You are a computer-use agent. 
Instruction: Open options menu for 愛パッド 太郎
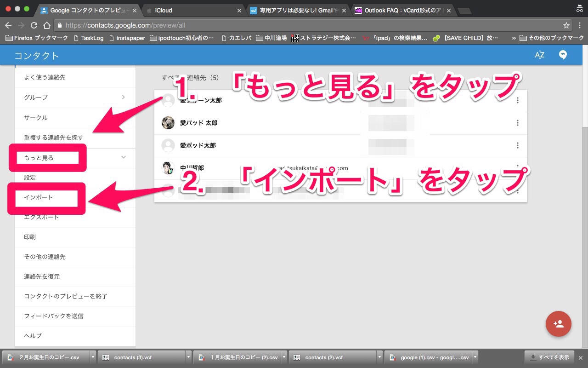pos(518,123)
